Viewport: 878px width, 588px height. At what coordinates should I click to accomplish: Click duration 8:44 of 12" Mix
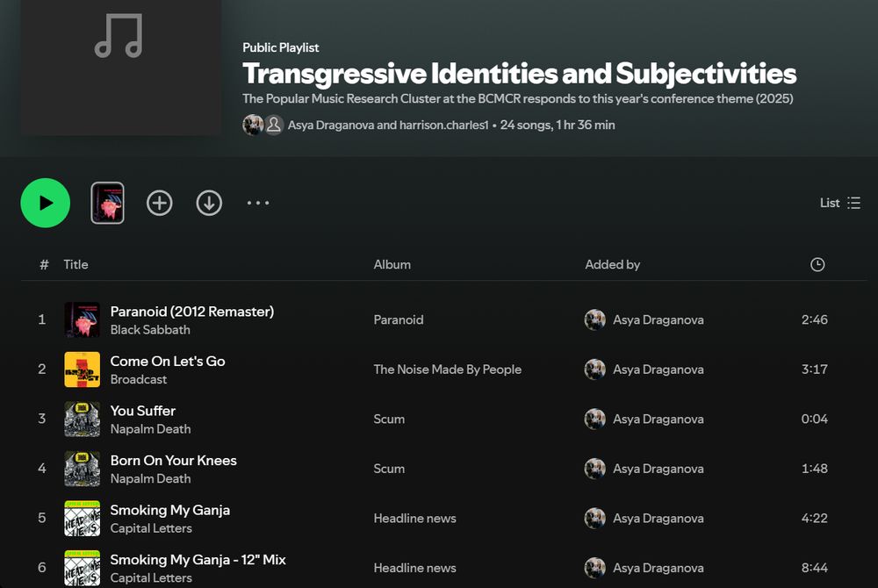814,568
